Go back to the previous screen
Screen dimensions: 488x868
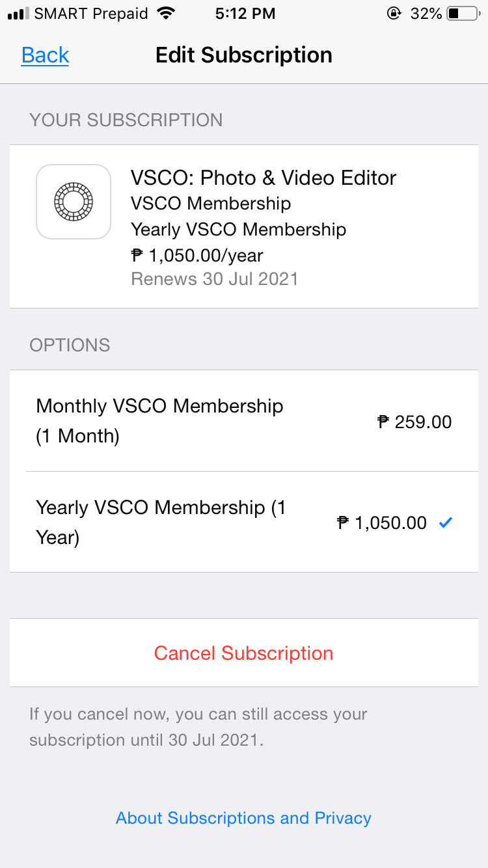point(45,55)
